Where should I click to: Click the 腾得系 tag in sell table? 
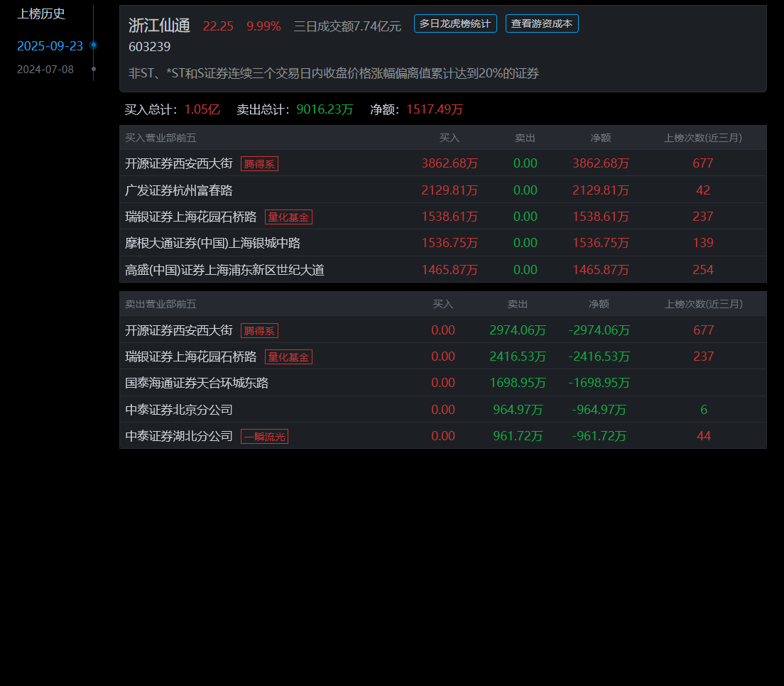259,330
